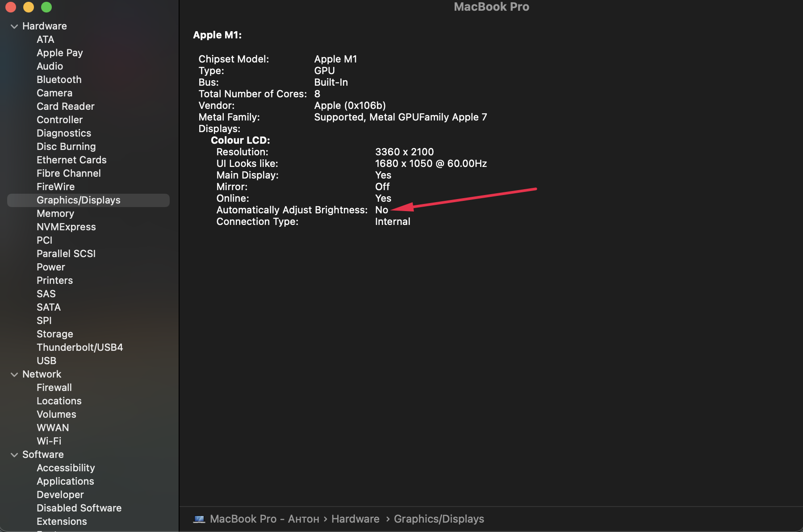Select the Audio sidebar item
This screenshot has width=803, height=532.
tap(50, 66)
